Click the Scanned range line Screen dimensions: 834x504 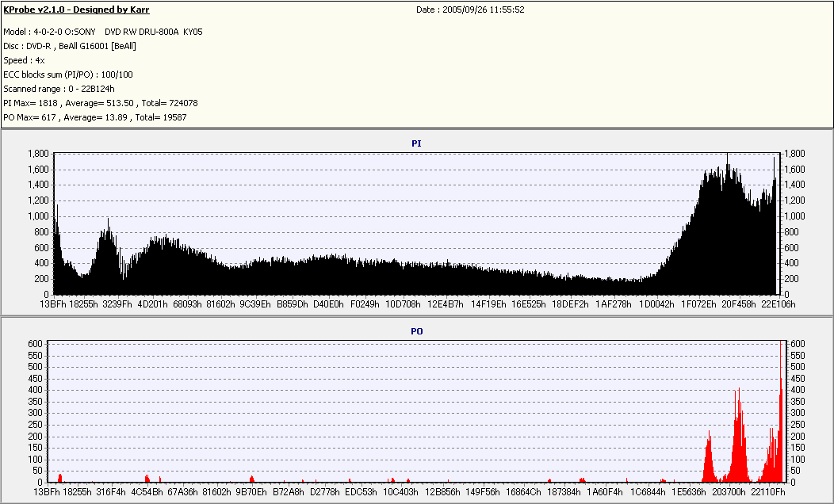tap(59, 90)
